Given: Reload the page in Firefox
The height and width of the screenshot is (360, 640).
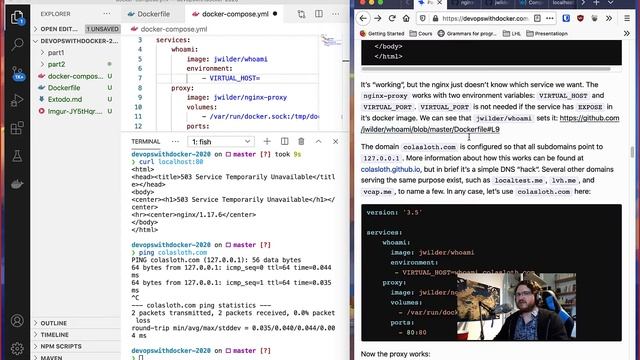Looking at the screenshot, I should [392, 18].
